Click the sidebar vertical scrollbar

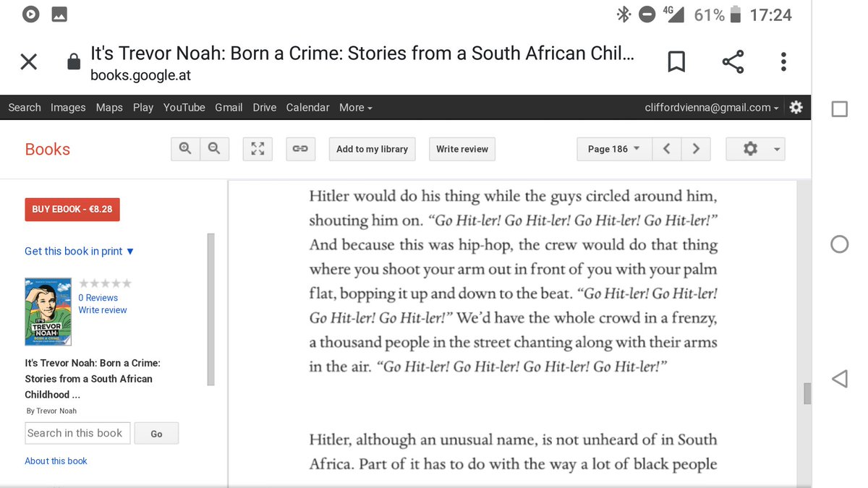tap(210, 309)
